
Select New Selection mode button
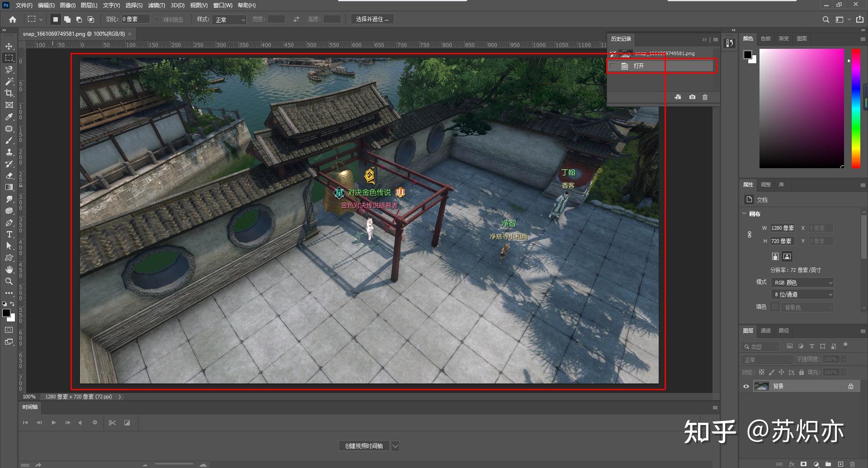click(55, 19)
